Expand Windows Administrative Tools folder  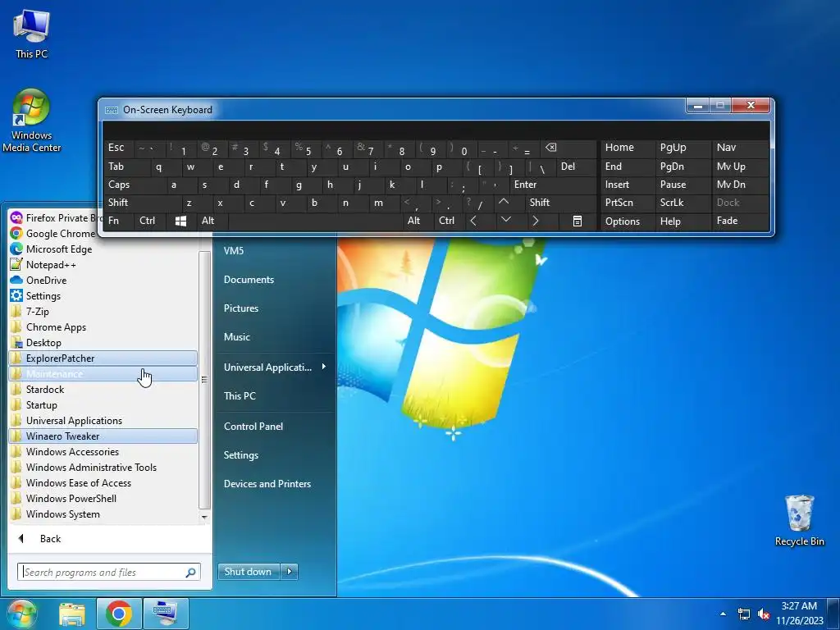(103, 467)
